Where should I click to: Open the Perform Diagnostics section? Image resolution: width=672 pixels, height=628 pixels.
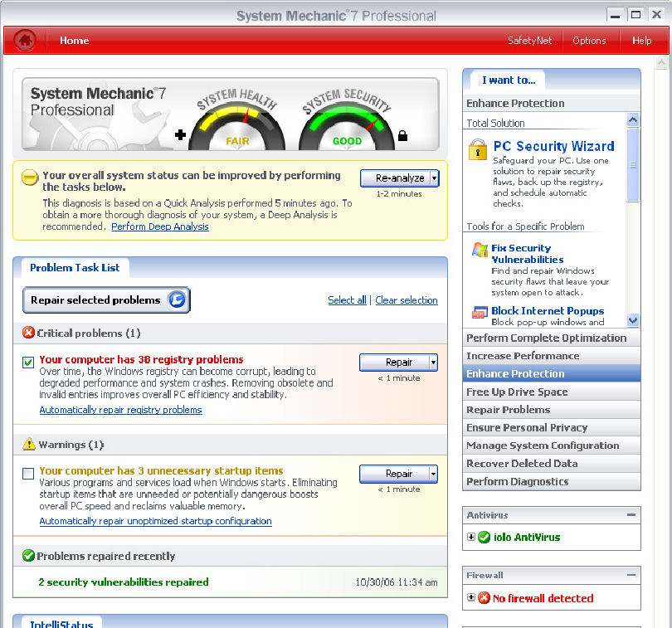coord(552,481)
